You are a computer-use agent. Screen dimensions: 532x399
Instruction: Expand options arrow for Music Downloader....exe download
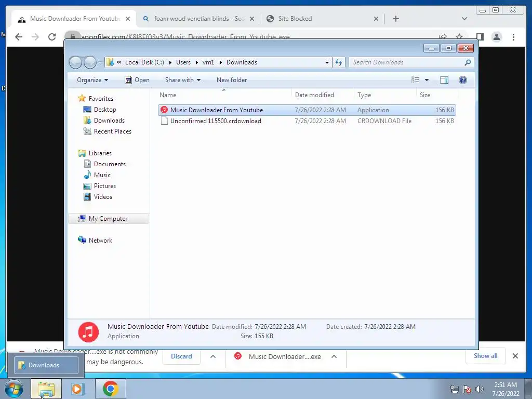[334, 356]
